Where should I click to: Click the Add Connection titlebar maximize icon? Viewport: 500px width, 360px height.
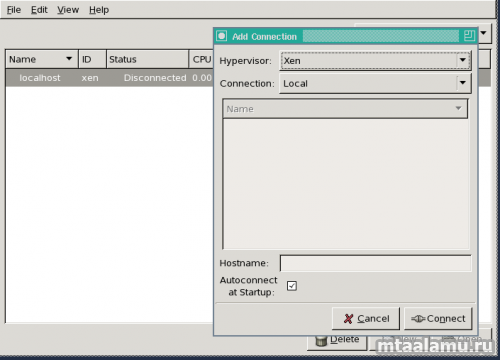(x=469, y=36)
